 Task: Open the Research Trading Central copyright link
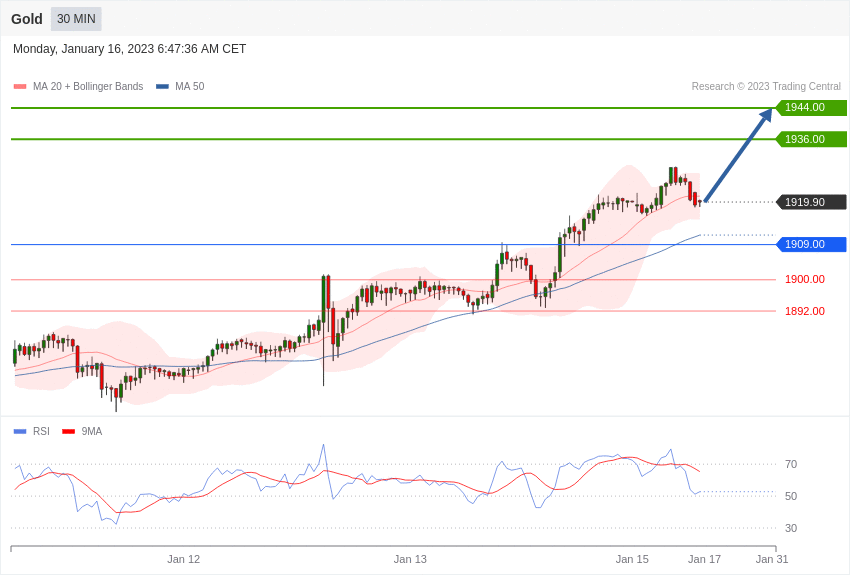(766, 87)
